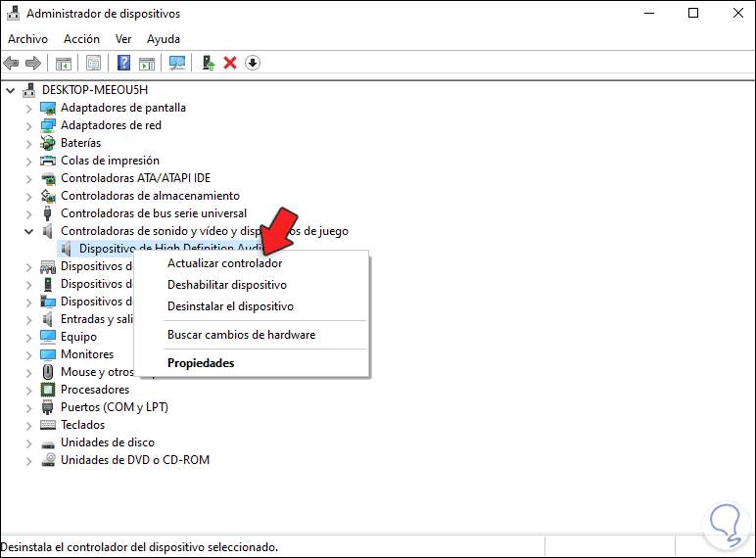Screen dimensions: 756x558
Task: Expand the Monitores category
Action: click(29, 355)
